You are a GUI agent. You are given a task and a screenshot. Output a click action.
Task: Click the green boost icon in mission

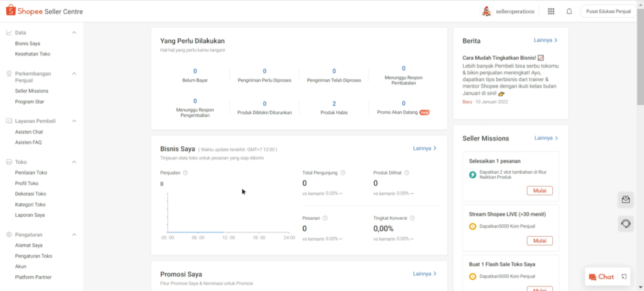tap(473, 175)
